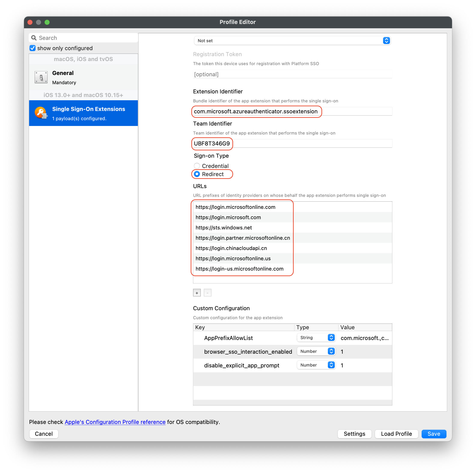Select the https://login.microsoftonline.us URL row

(x=292, y=259)
